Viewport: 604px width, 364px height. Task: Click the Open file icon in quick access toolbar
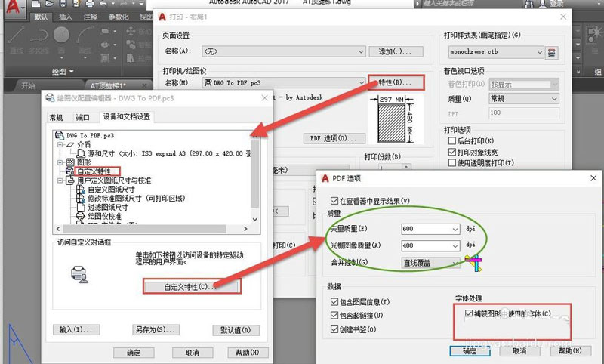point(49,4)
